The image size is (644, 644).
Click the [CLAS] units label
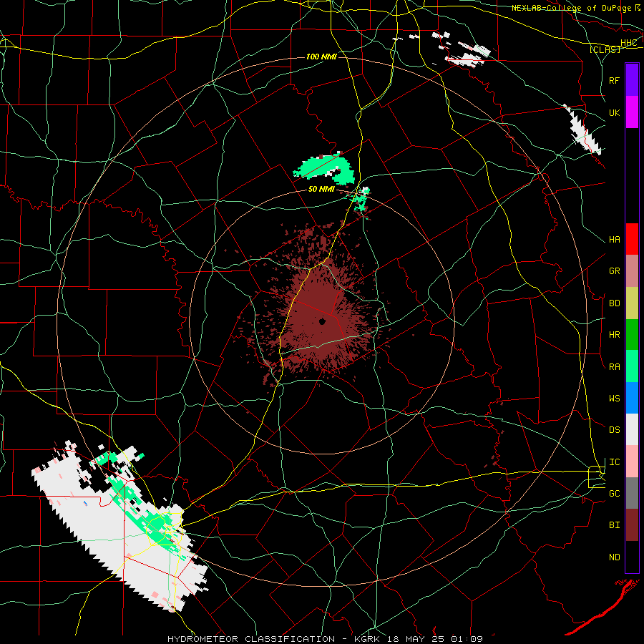click(605, 50)
